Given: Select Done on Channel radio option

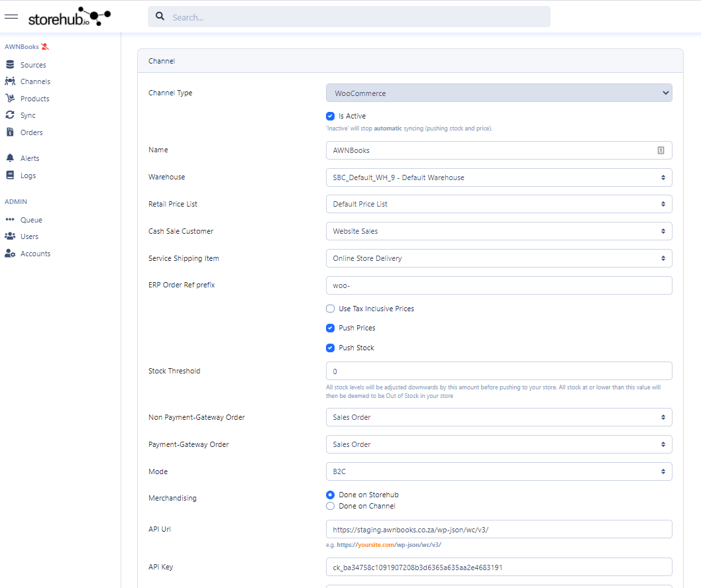Looking at the screenshot, I should [x=331, y=506].
